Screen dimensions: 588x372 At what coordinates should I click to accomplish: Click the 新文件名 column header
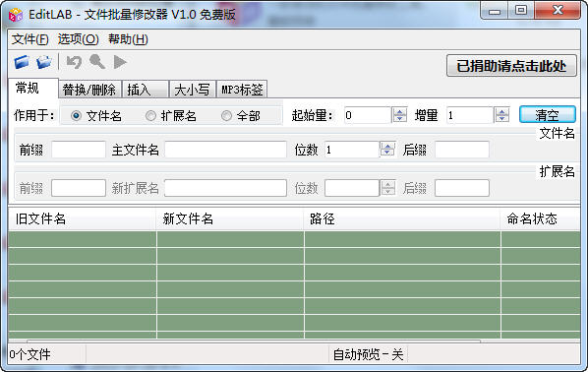coord(229,218)
